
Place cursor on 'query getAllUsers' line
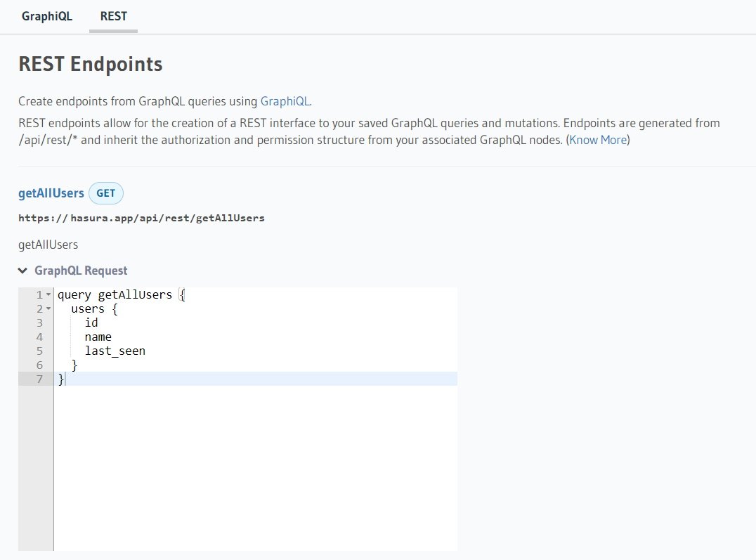pyautogui.click(x=122, y=294)
